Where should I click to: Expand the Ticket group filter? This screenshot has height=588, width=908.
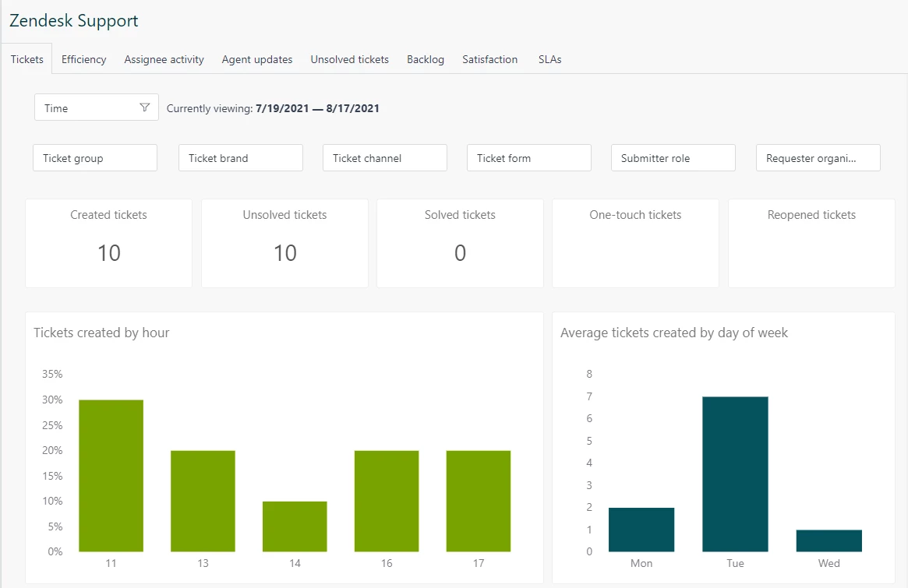[95, 158]
